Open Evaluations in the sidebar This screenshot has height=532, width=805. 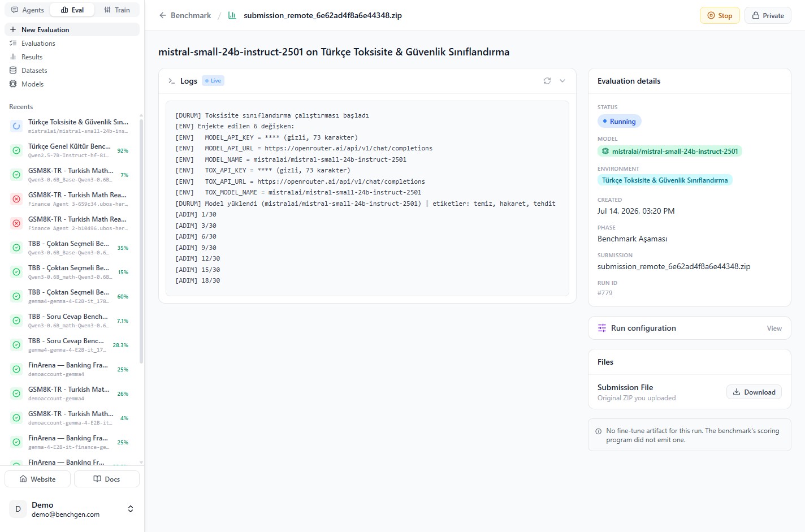coord(72,43)
